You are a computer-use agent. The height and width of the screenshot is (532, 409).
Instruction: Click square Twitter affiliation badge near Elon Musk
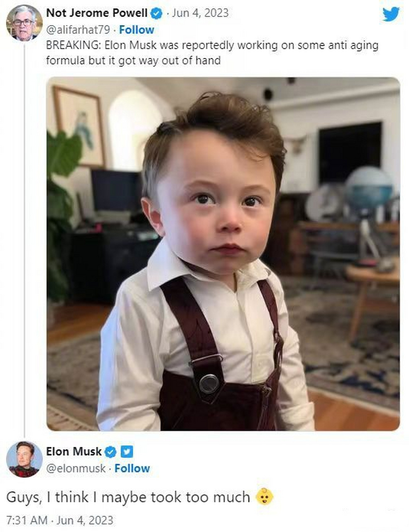[127, 452]
